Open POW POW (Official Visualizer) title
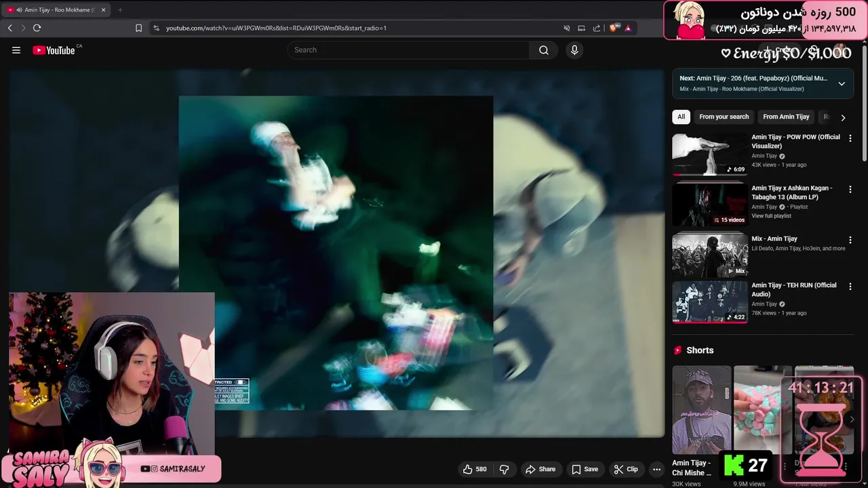Image resolution: width=868 pixels, height=488 pixels. [x=795, y=141]
